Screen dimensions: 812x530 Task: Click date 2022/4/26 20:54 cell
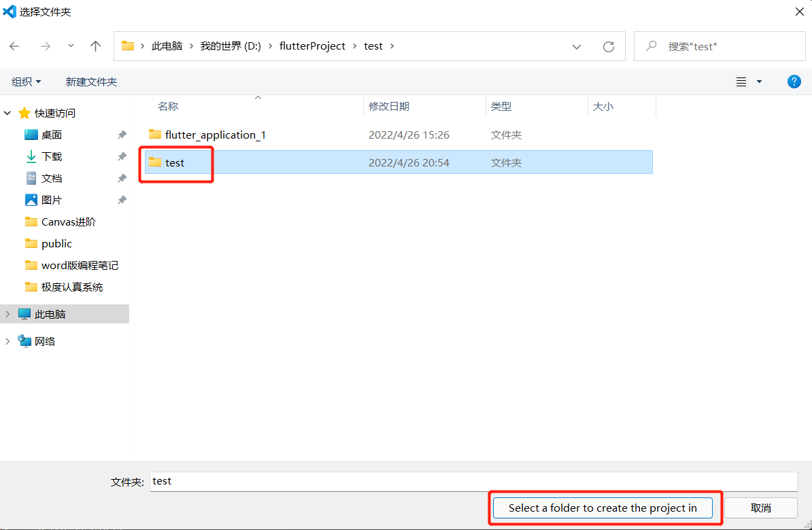point(409,162)
